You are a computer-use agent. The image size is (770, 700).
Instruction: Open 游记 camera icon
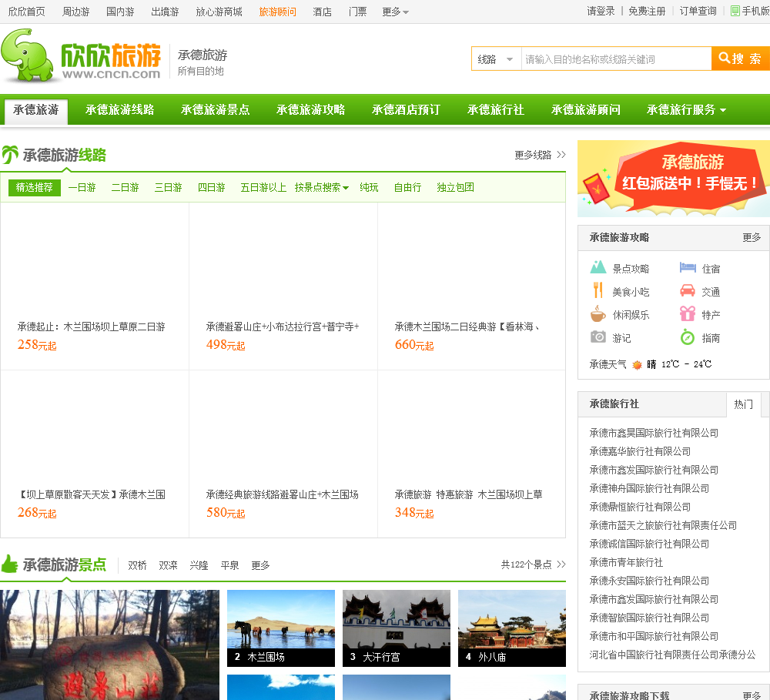[x=598, y=337]
